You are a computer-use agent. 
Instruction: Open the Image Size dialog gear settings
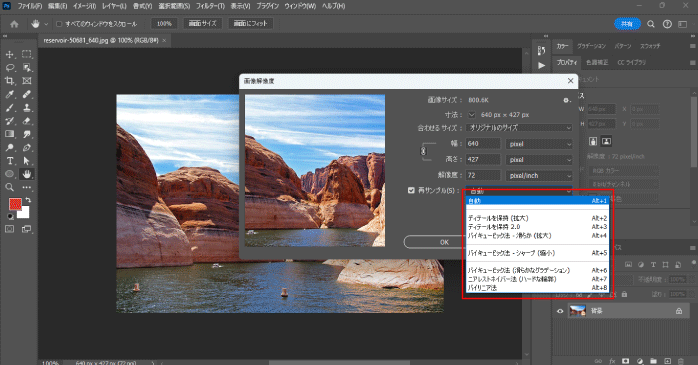pyautogui.click(x=566, y=101)
